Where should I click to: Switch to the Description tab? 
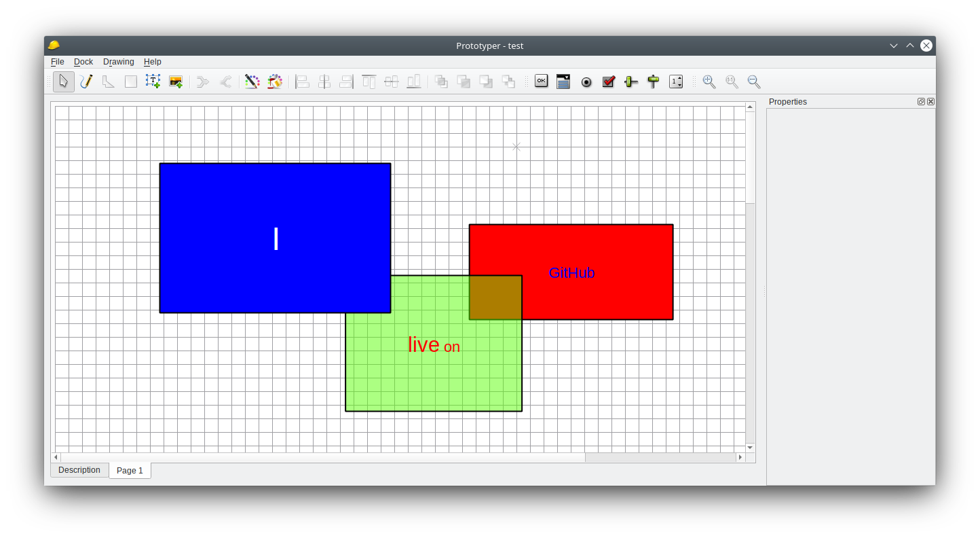point(79,470)
